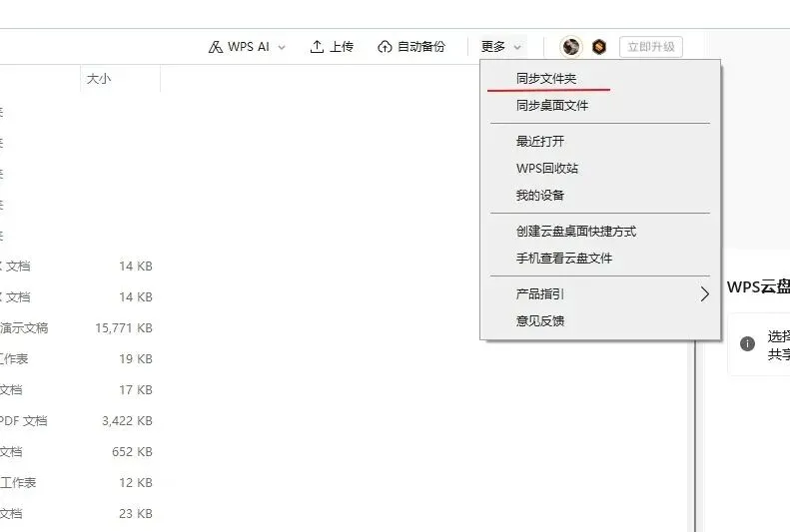Select the 12 KB worksheet row

pyautogui.click(x=78, y=483)
